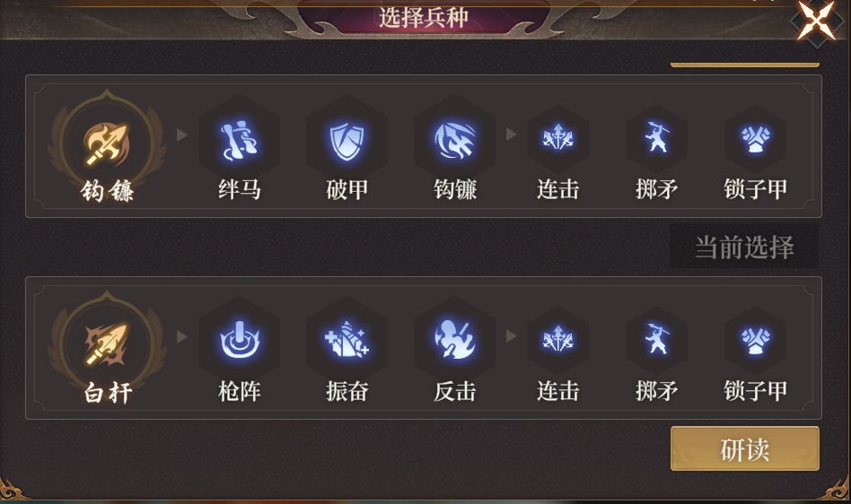This screenshot has width=851, height=504.
Task: Open the 反击 skill icon
Action: [455, 342]
